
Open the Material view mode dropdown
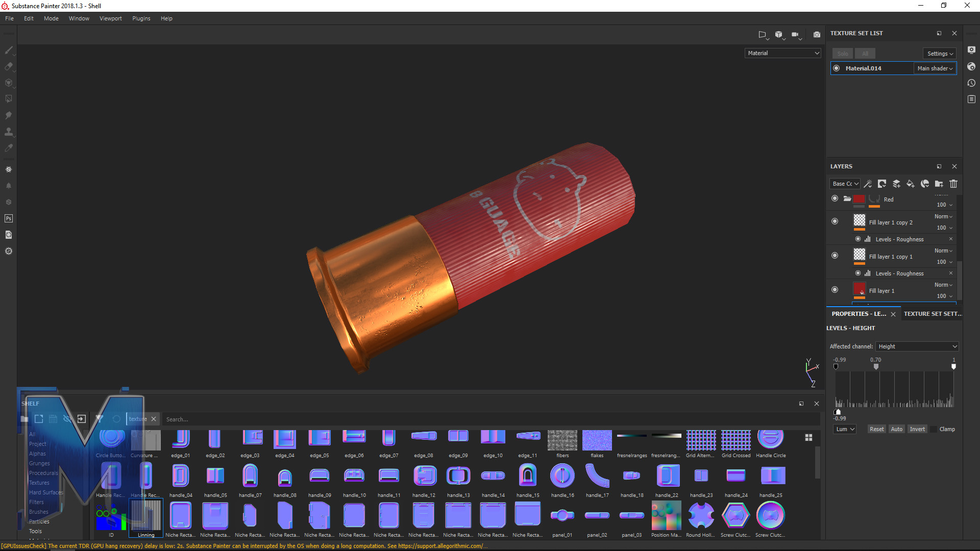[782, 53]
